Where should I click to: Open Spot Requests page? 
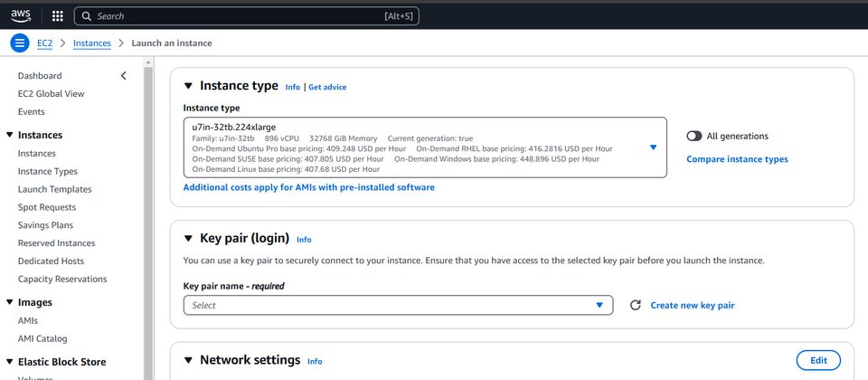click(x=47, y=207)
